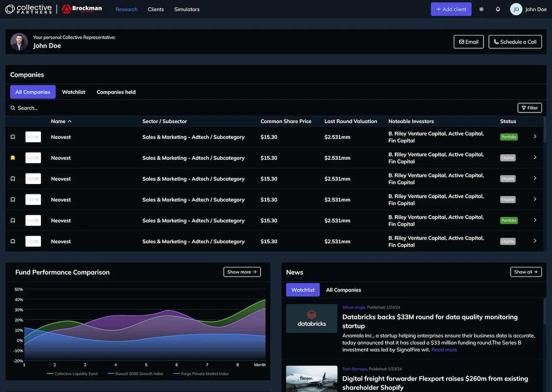Expand the yellow-bookmarked row's chevron
This screenshot has height=392, width=552.
tap(535, 157)
